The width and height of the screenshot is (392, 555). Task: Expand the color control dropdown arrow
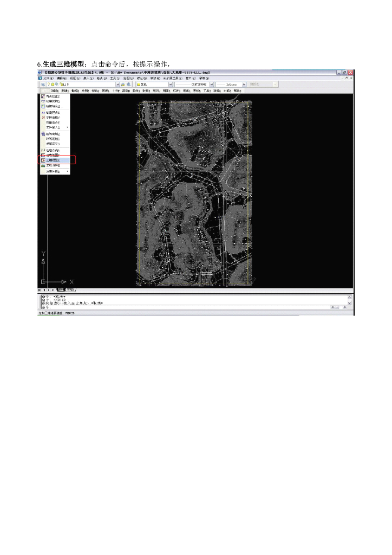tap(171, 84)
